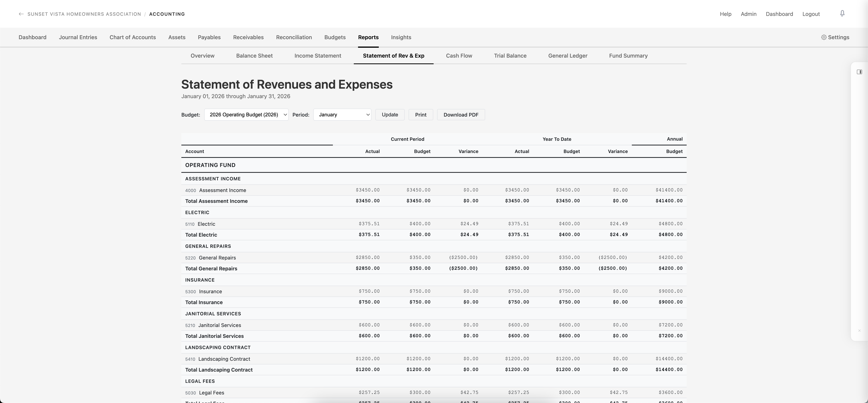The height and width of the screenshot is (403, 868).
Task: Open the Chart of Accounts section
Action: 132,37
